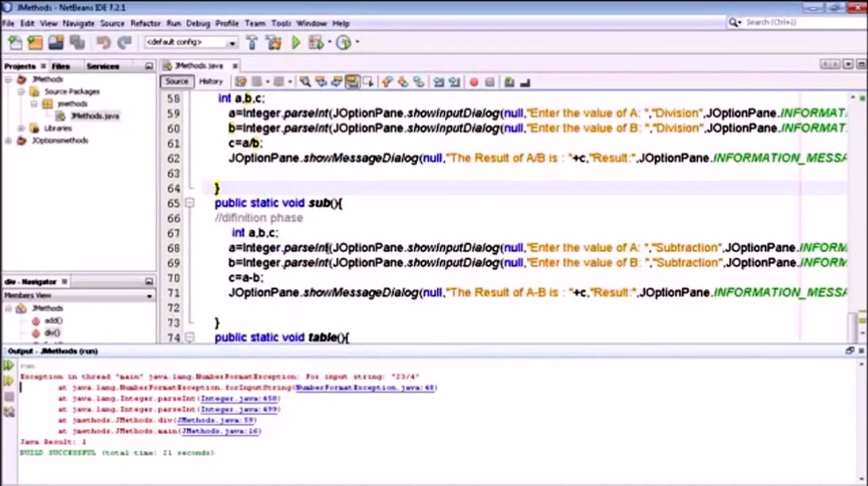The image size is (868, 486).
Task: Click the Save All toolbar icon
Action: [77, 43]
